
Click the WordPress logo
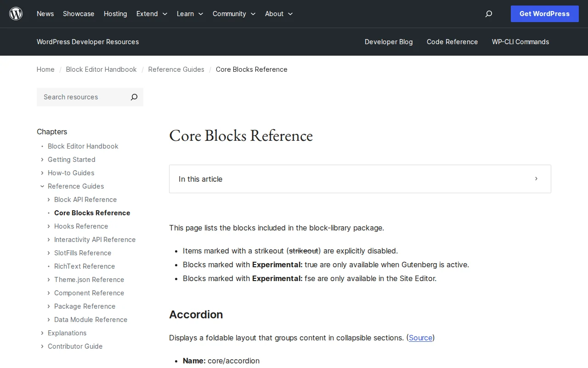[16, 13]
